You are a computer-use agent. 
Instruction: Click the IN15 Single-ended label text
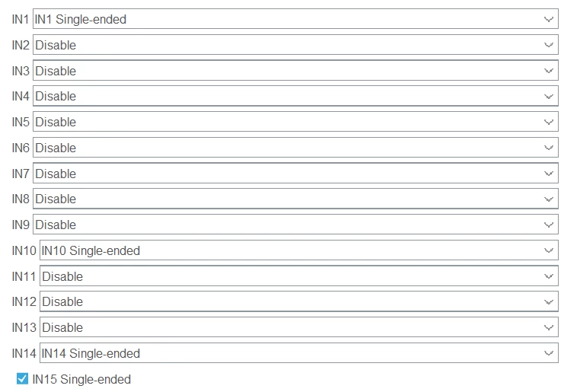click(81, 379)
